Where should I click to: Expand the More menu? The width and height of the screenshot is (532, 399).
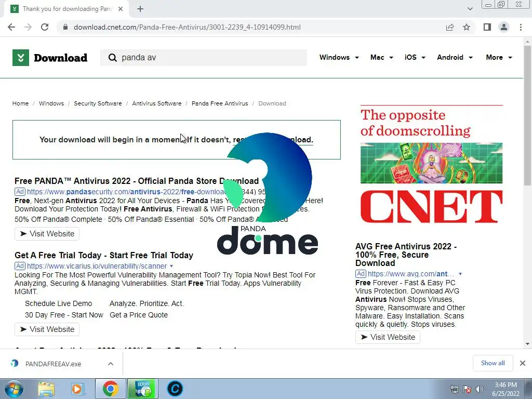(499, 57)
